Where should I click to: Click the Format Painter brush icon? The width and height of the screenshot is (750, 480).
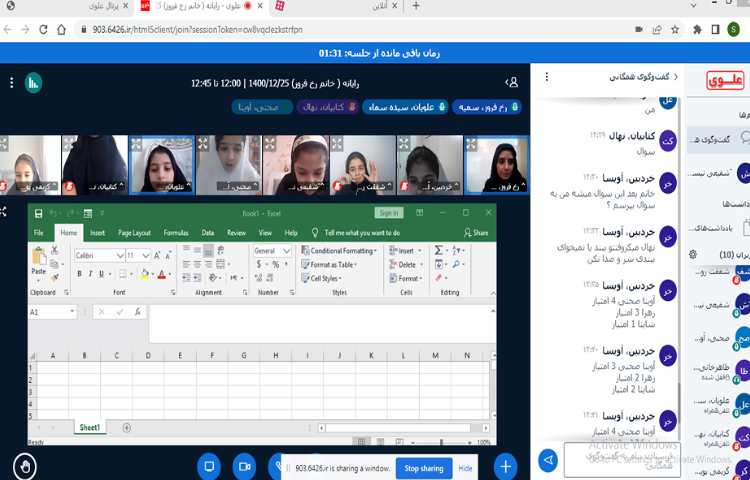[x=55, y=277]
